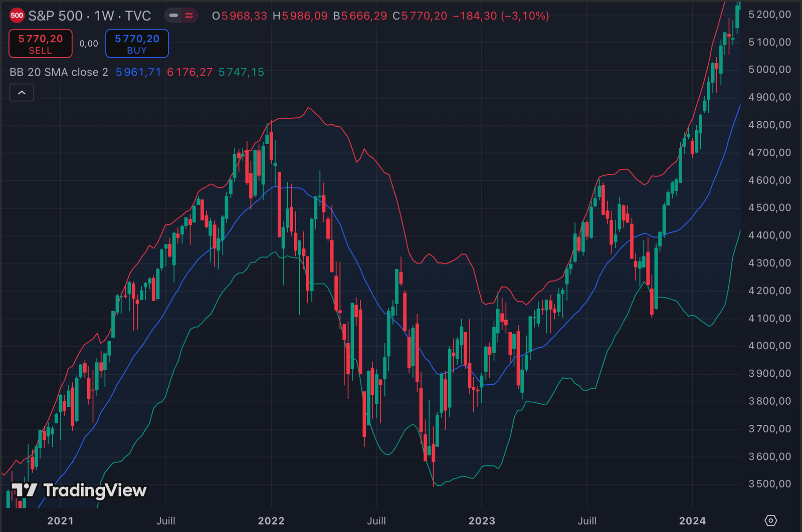Click the change value −184,30 (−3,10%)
The height and width of the screenshot is (532, 802).
pyautogui.click(x=501, y=16)
